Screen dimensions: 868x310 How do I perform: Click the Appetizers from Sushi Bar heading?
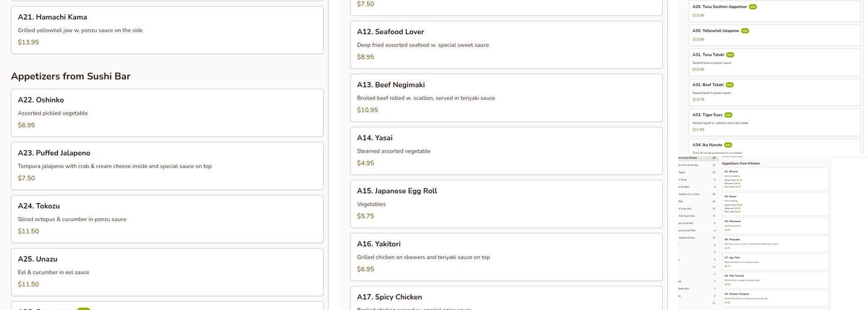pyautogui.click(x=71, y=76)
